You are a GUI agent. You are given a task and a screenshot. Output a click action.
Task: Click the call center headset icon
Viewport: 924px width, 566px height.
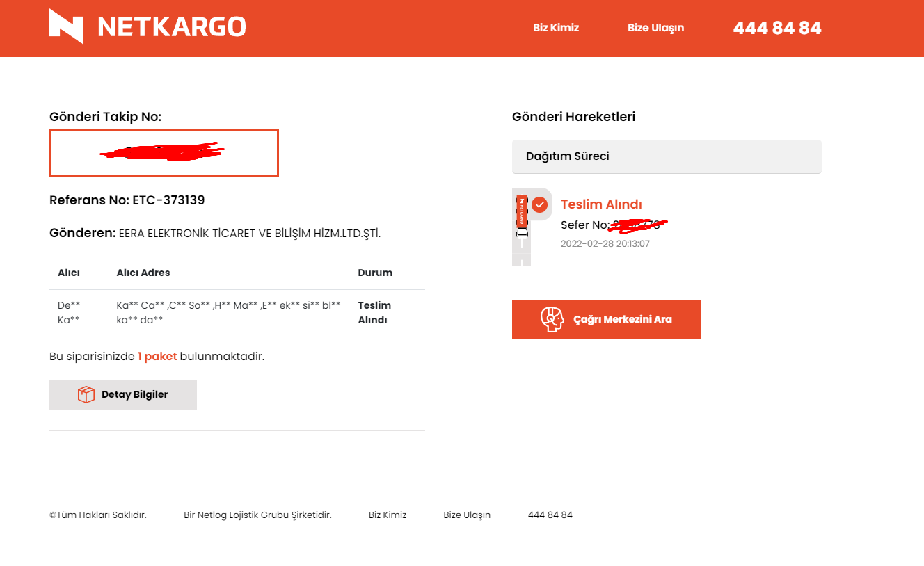[x=552, y=319]
